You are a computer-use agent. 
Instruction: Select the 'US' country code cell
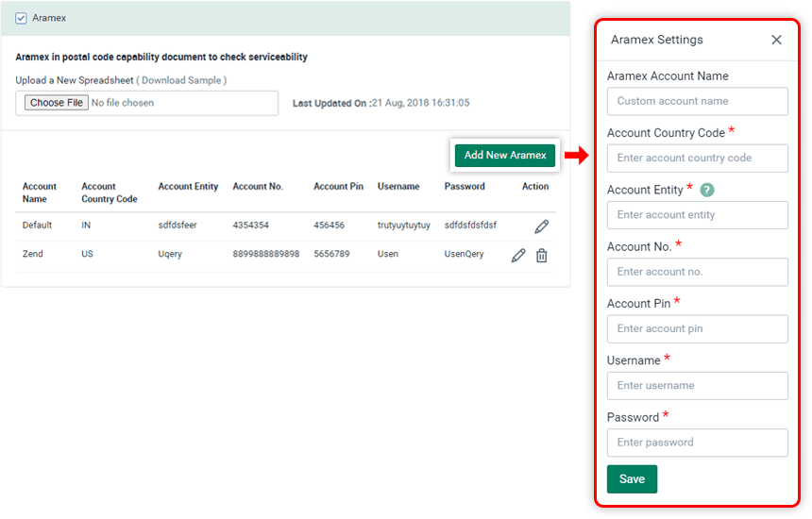pos(87,254)
